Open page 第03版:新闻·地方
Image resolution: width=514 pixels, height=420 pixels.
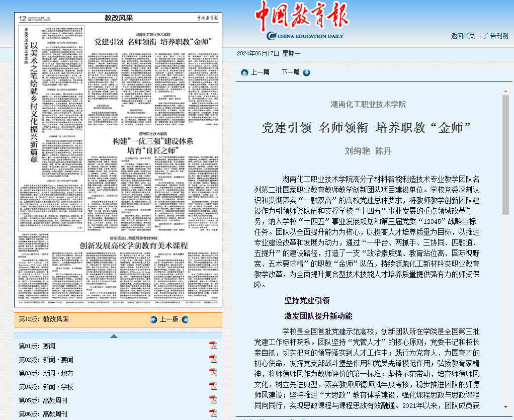pos(46,373)
